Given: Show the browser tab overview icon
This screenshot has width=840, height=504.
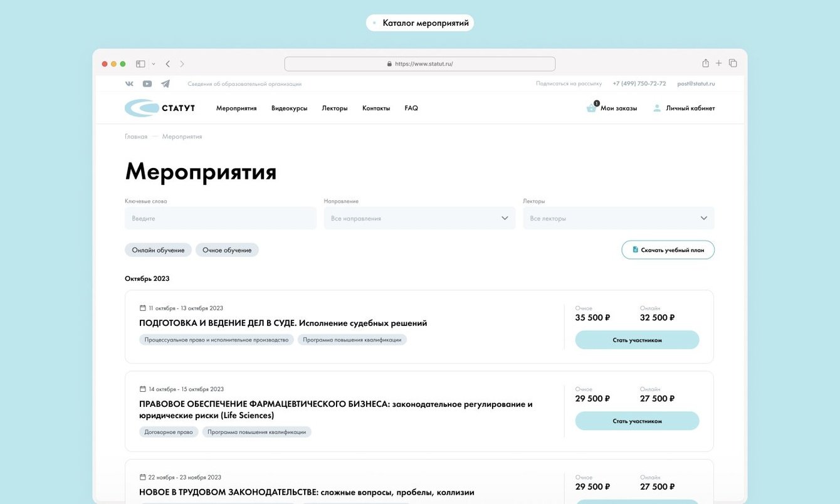Looking at the screenshot, I should tap(733, 63).
